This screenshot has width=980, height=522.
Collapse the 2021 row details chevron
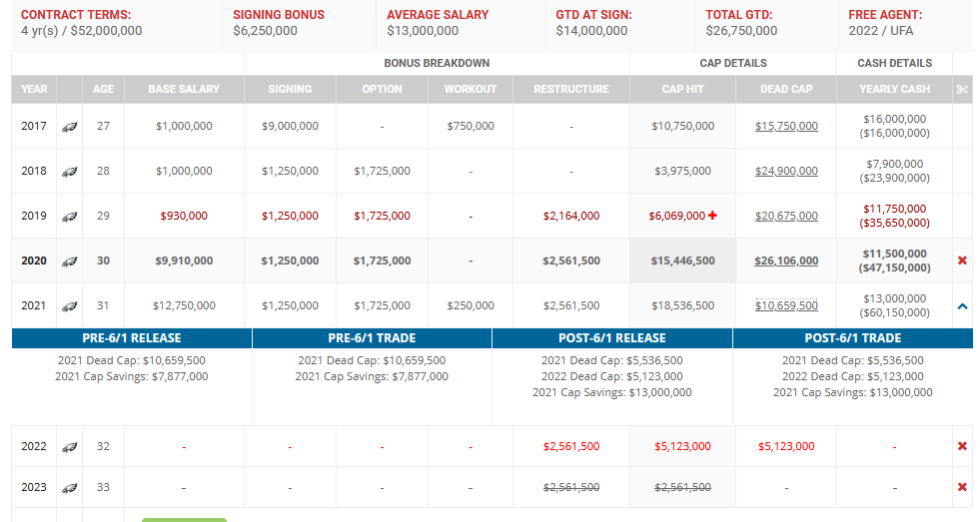point(962,306)
